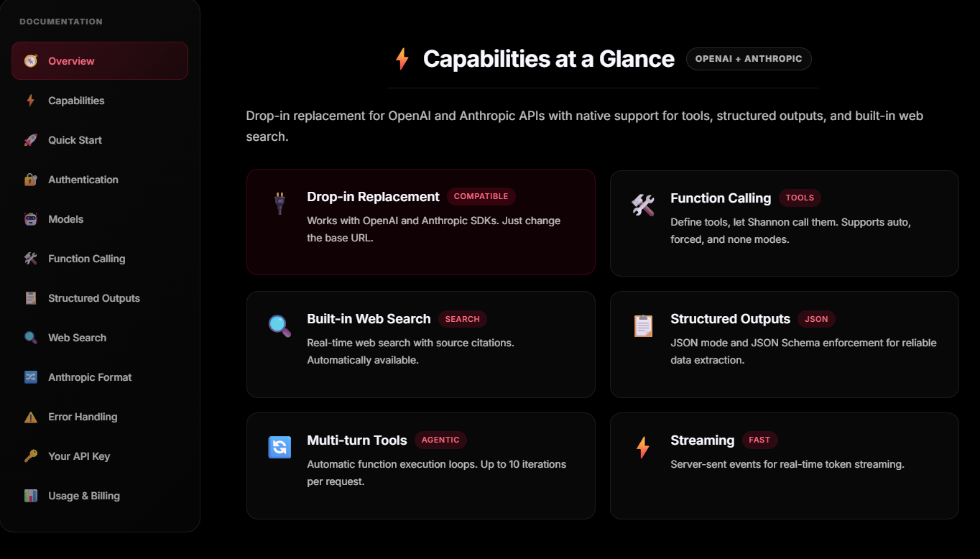Click the COMPATIBLE badge on Drop-in Replacement

click(x=481, y=196)
